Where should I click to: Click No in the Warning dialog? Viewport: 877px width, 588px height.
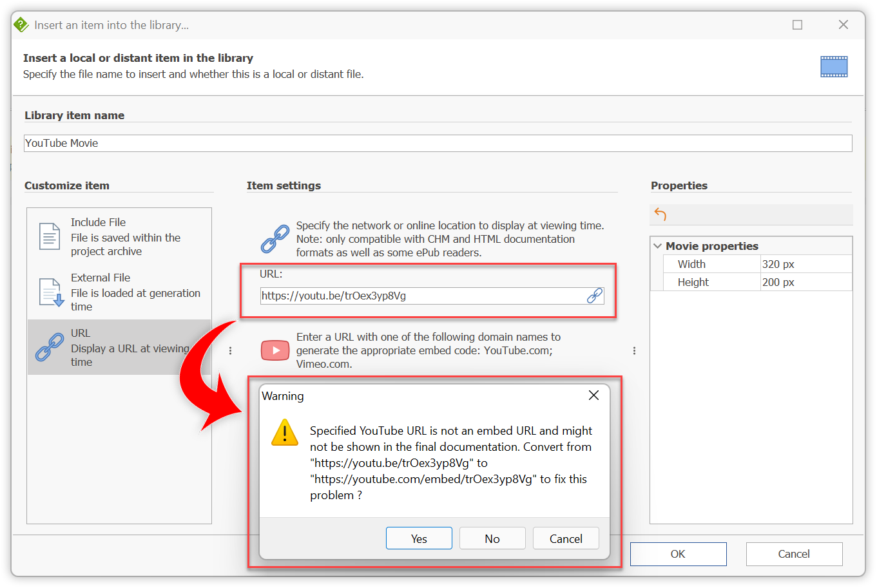point(492,538)
